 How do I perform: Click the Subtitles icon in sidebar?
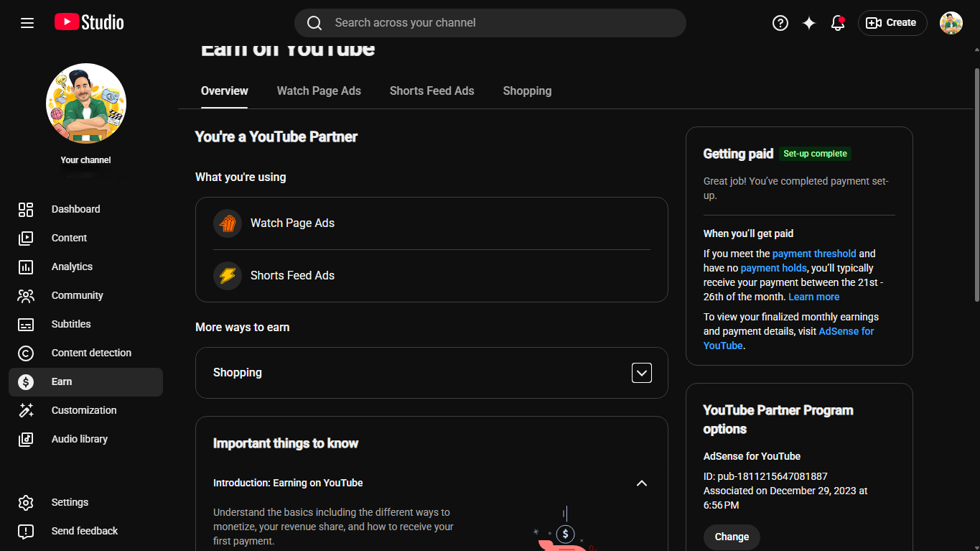click(26, 324)
